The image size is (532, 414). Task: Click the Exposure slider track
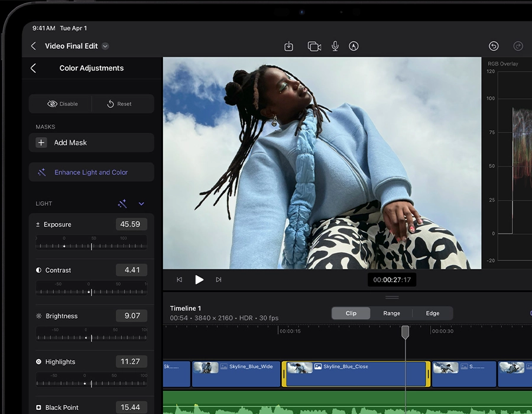coord(91,245)
